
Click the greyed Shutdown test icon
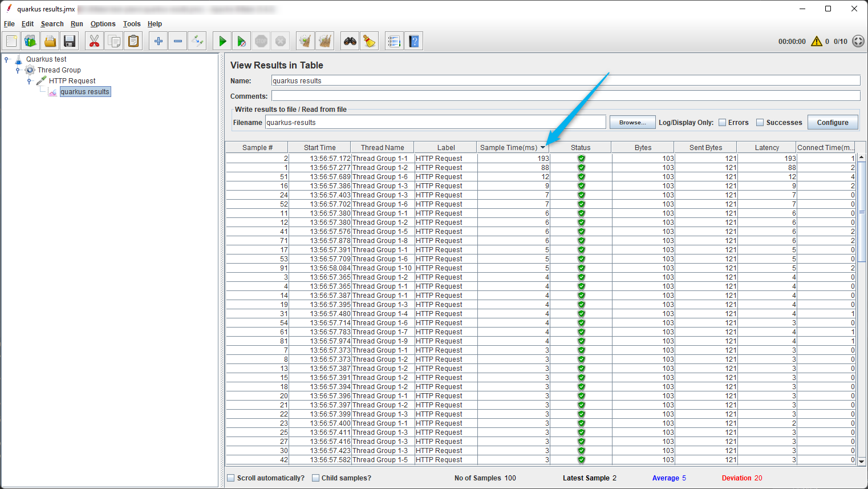(281, 41)
